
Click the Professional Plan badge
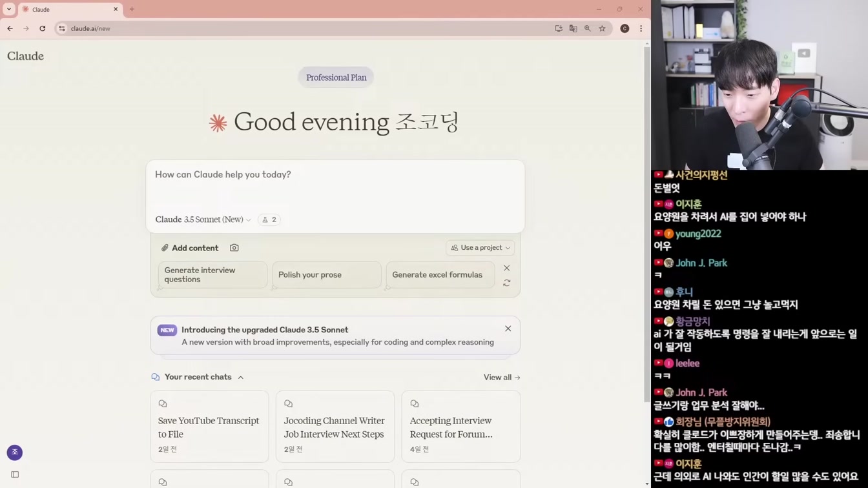(336, 77)
